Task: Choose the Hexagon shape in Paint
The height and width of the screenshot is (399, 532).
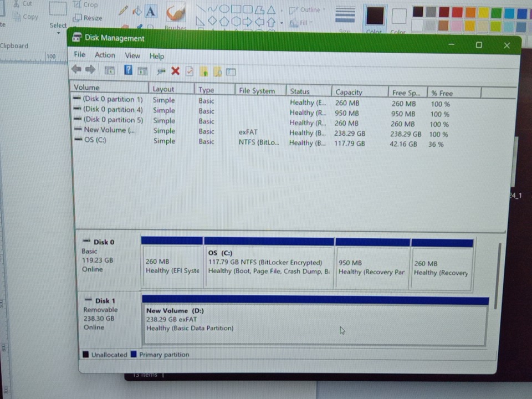Action: click(x=236, y=22)
